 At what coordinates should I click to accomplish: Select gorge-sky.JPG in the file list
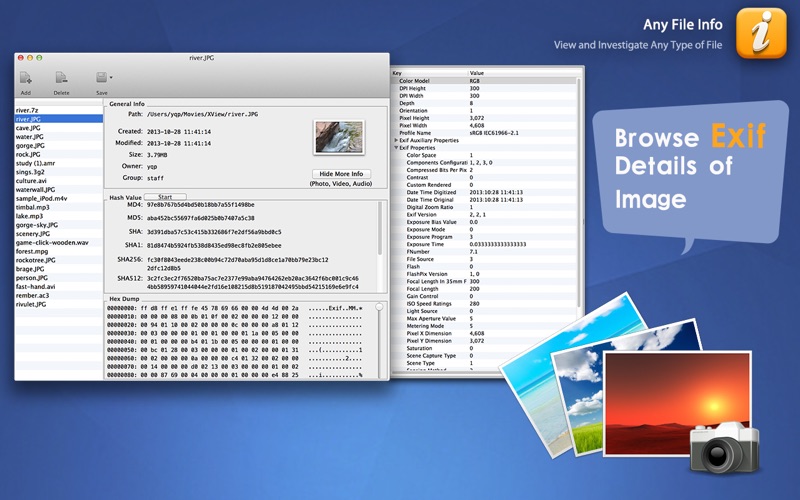[x=59, y=225]
